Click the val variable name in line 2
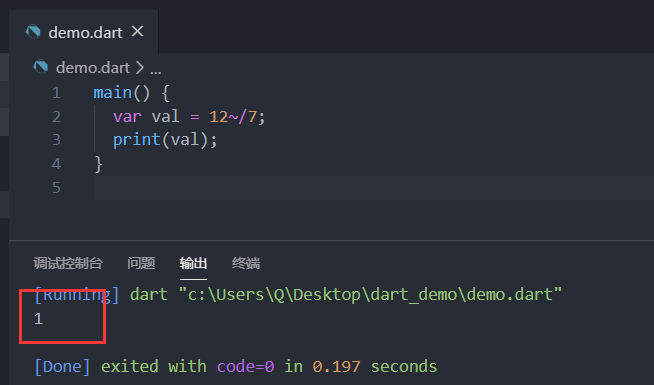 [x=166, y=116]
